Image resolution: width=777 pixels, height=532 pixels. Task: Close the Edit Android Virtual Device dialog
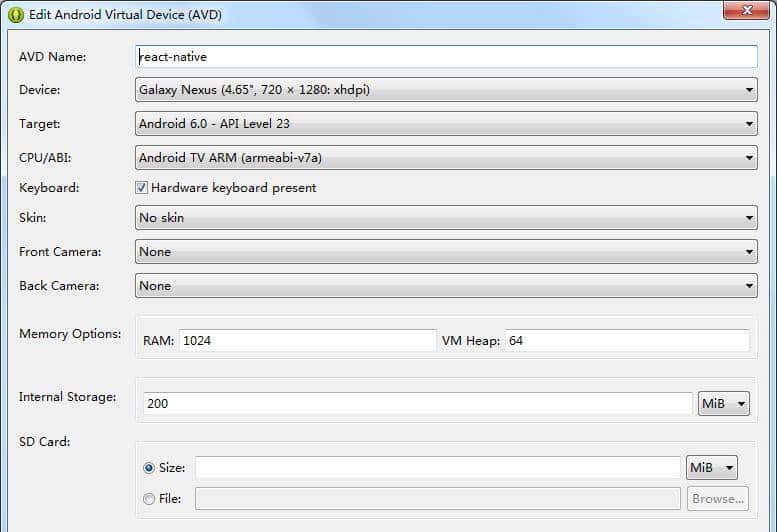click(x=746, y=10)
